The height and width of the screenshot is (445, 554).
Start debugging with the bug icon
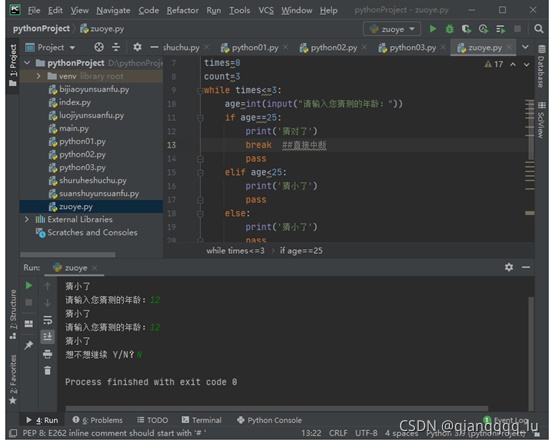coord(449,29)
